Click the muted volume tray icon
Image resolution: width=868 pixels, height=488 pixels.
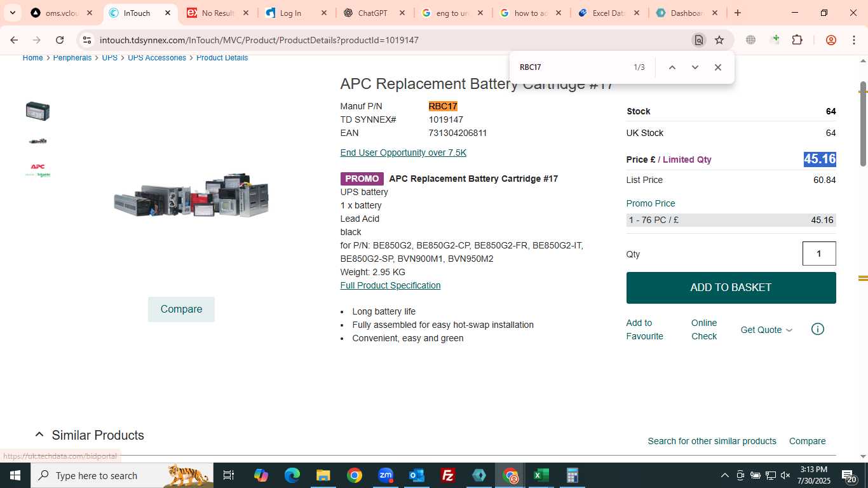[785, 475]
